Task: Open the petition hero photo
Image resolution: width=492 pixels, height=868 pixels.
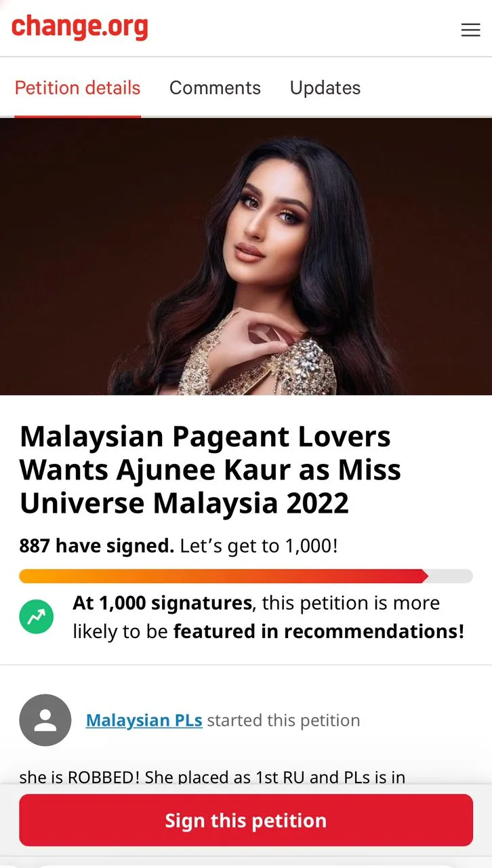Action: click(x=246, y=257)
